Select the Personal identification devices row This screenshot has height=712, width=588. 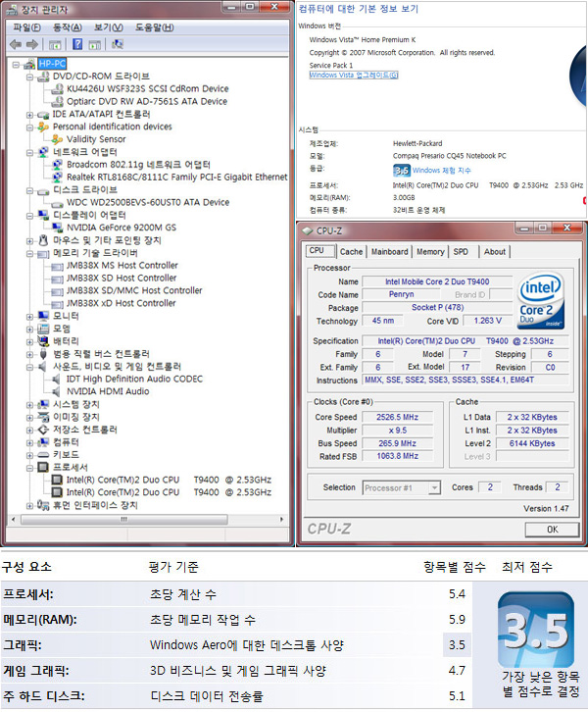112,127
